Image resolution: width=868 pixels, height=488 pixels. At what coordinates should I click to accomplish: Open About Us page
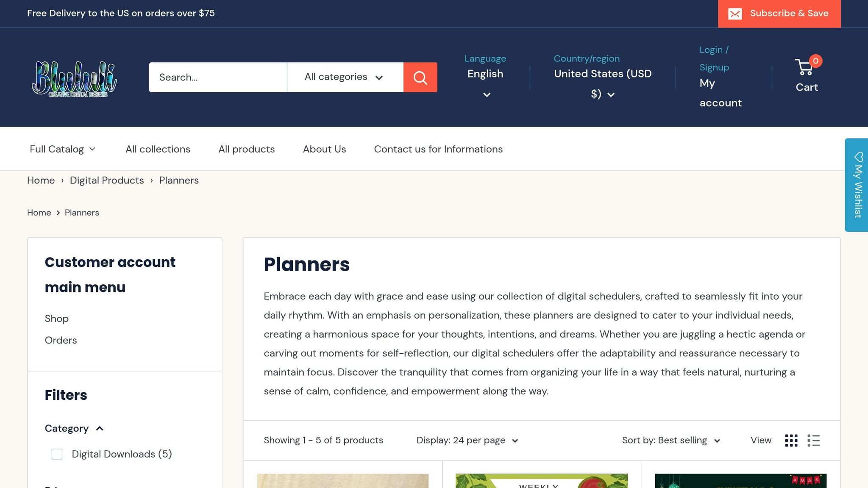click(324, 149)
